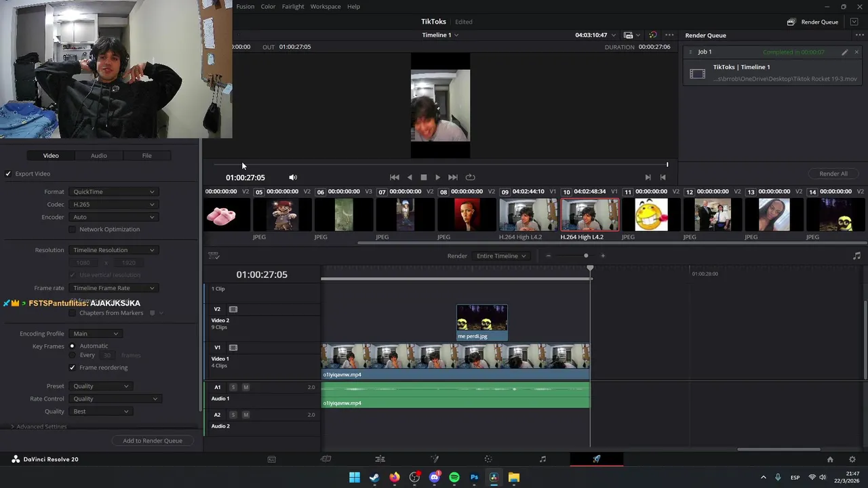Play the timeline forward
The height and width of the screenshot is (488, 868).
pos(438,177)
